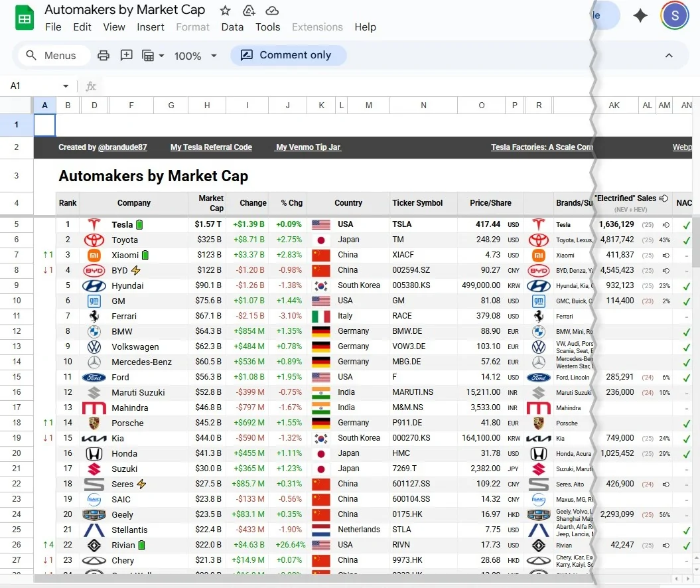
Task: Open the My Tesla Referral Code link
Action: [x=211, y=147]
